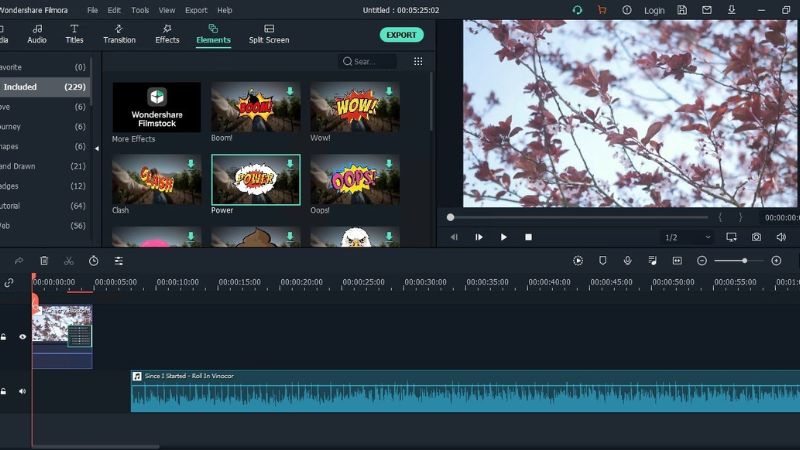Open the messages envelope icon
The width and height of the screenshot is (800, 450).
click(x=707, y=10)
